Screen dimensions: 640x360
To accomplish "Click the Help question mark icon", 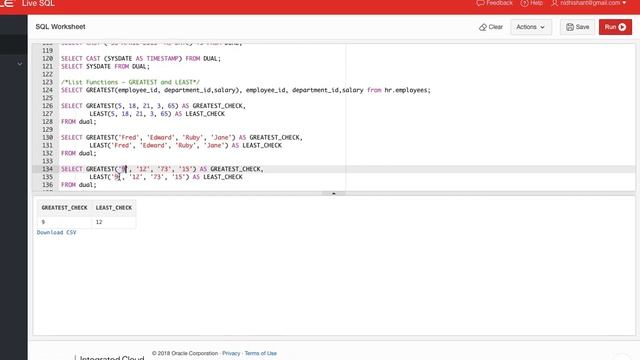I will click(x=524, y=3).
